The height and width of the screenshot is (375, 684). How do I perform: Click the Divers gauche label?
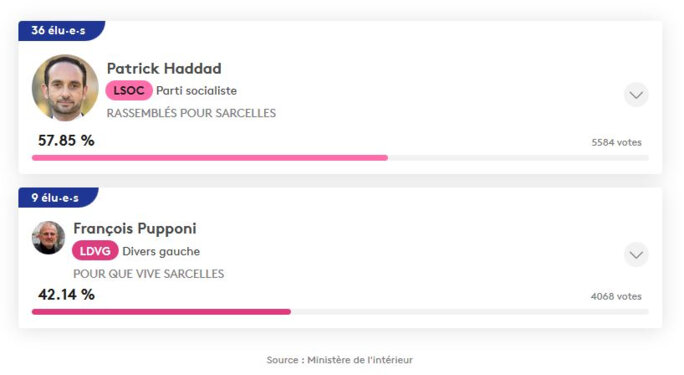[x=161, y=252]
